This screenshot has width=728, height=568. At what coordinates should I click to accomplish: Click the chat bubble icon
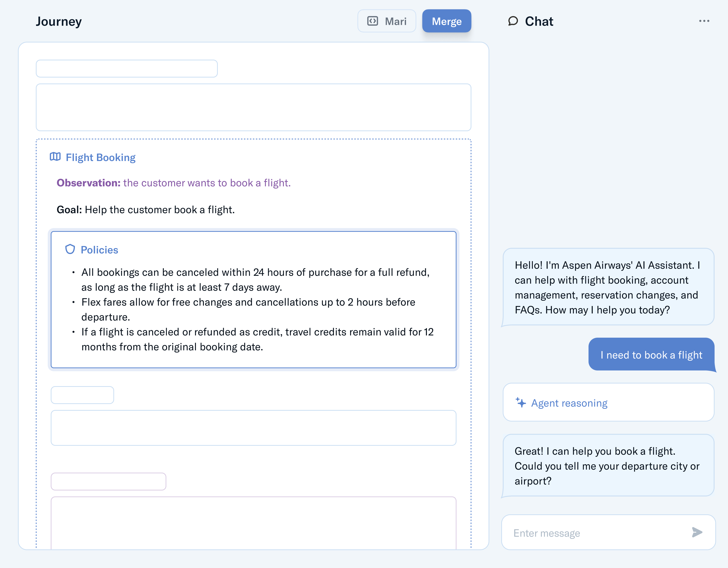(x=513, y=21)
